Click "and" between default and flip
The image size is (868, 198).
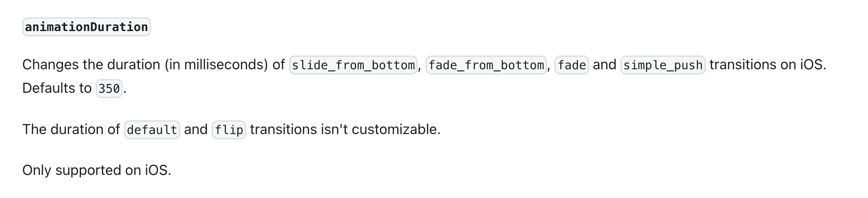(x=196, y=130)
